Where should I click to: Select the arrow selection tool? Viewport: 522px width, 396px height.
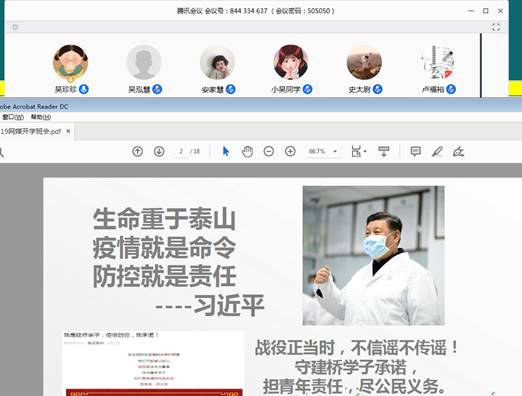pyautogui.click(x=226, y=151)
